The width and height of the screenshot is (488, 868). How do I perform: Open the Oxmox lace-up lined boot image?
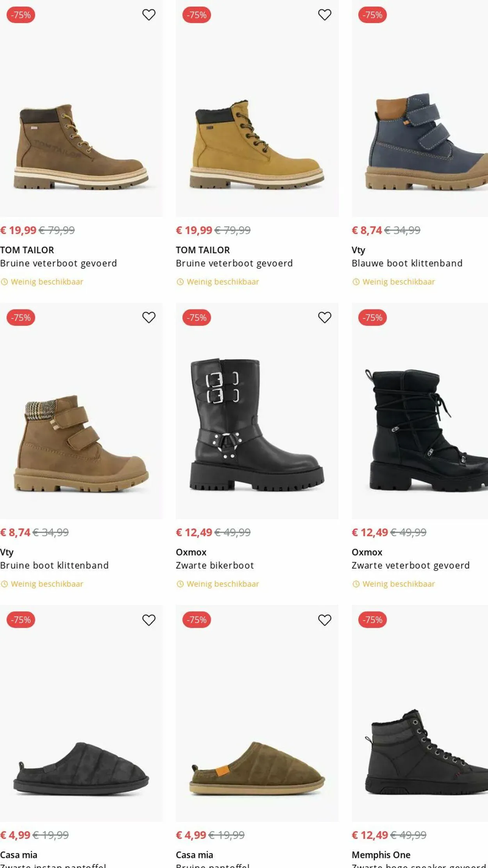coord(420,429)
